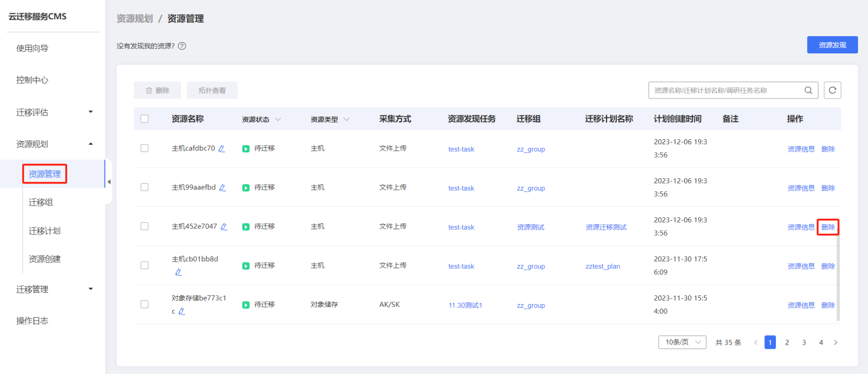Image resolution: width=868 pixels, height=374 pixels.
Task: Click the search magnifier icon
Action: [x=808, y=90]
